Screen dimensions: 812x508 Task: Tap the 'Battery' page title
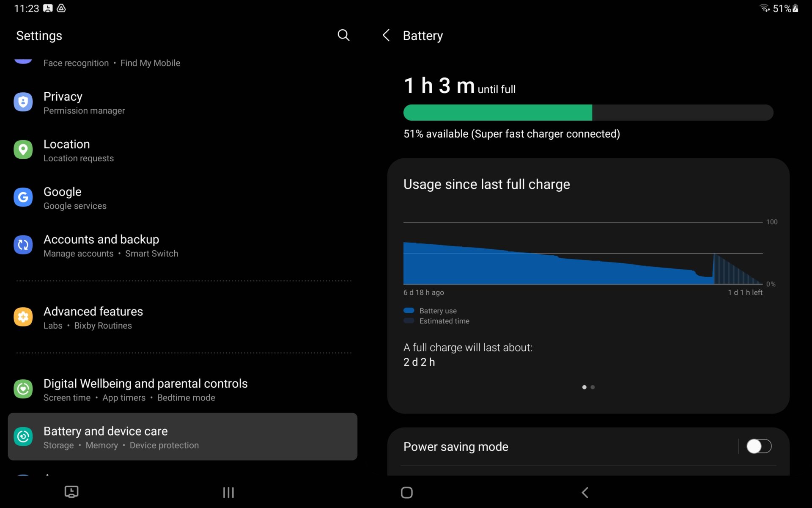423,36
